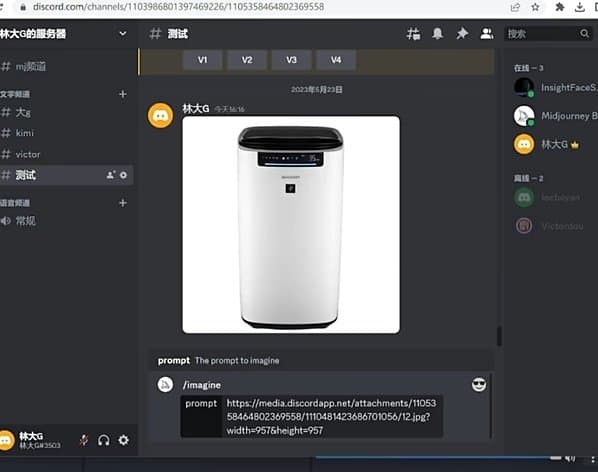
Task: Open the threads icon in channel header
Action: click(x=413, y=34)
